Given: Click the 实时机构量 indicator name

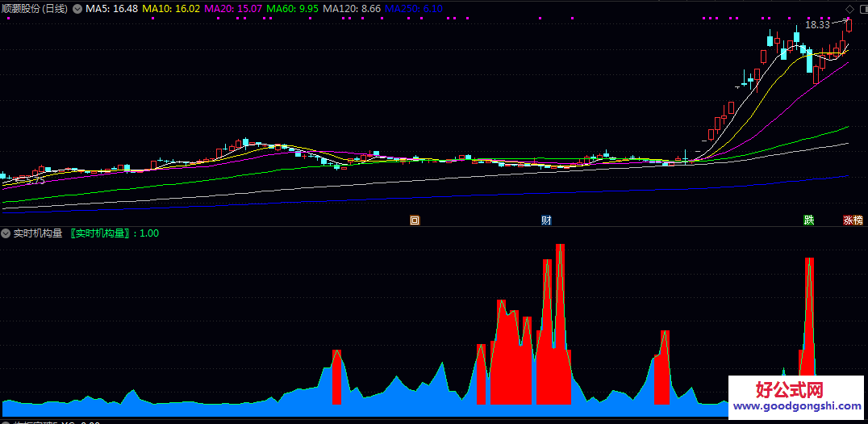Looking at the screenshot, I should 38,233.
